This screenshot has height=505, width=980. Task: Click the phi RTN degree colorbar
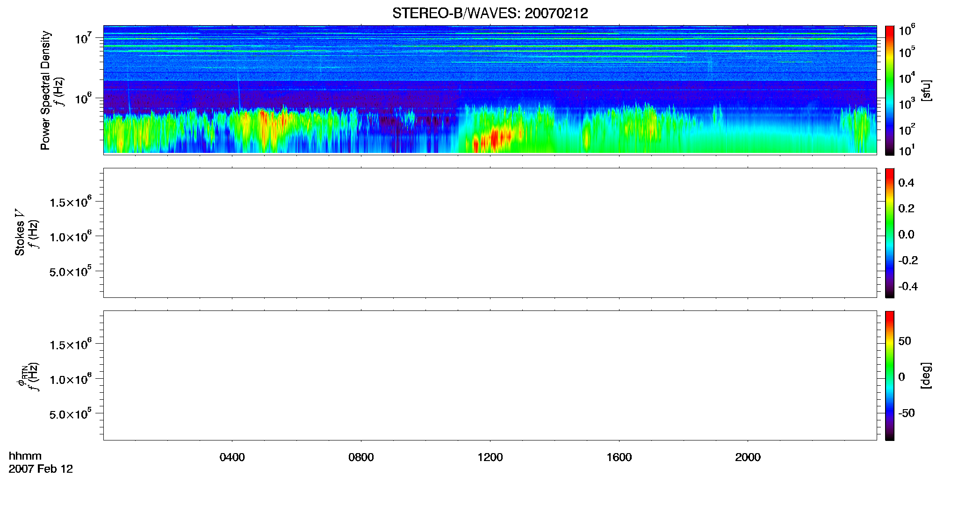click(890, 375)
